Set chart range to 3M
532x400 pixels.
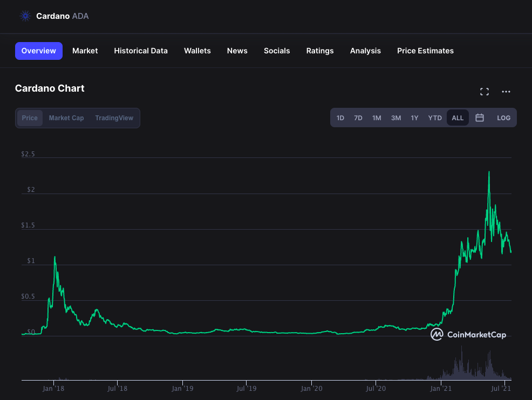pos(396,118)
